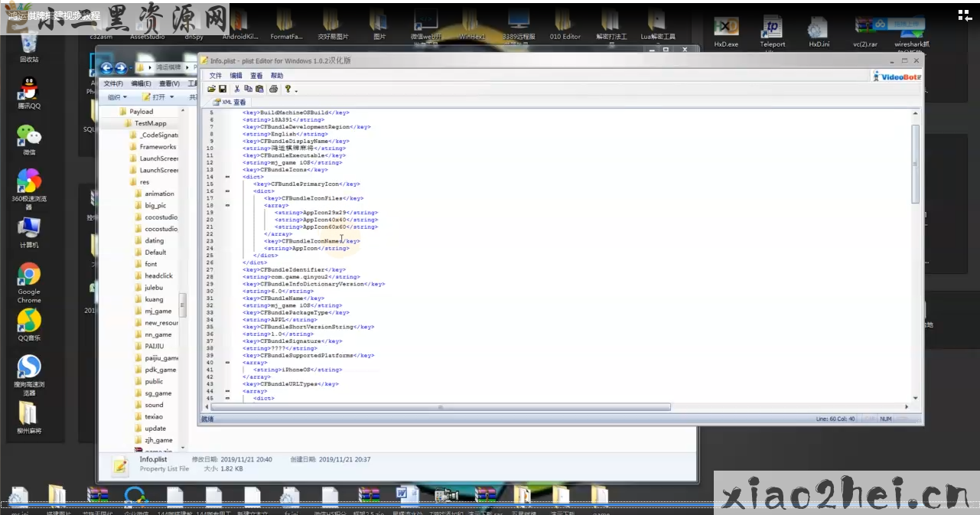Click the 计算机 desktop icon
This screenshot has height=515, width=980.
(x=29, y=232)
